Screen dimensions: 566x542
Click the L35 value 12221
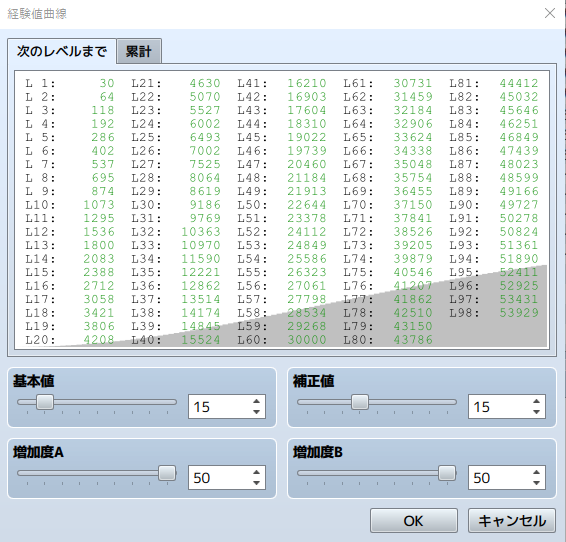pos(201,272)
